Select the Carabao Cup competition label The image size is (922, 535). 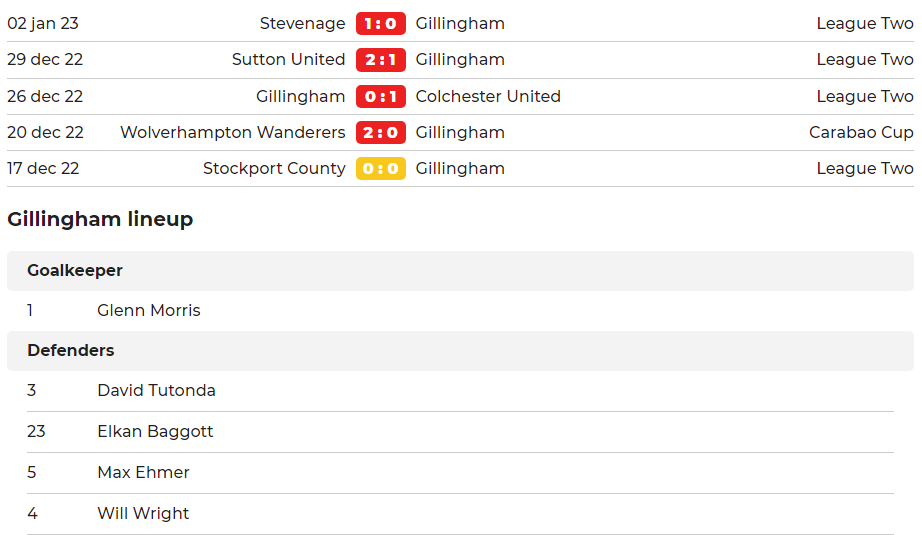click(x=861, y=132)
